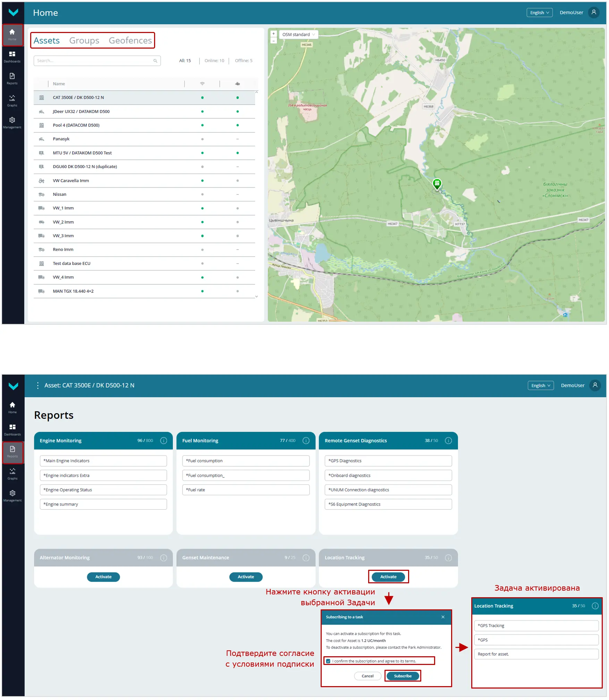
Task: Filter asset list by Online: 10
Action: pyautogui.click(x=214, y=61)
